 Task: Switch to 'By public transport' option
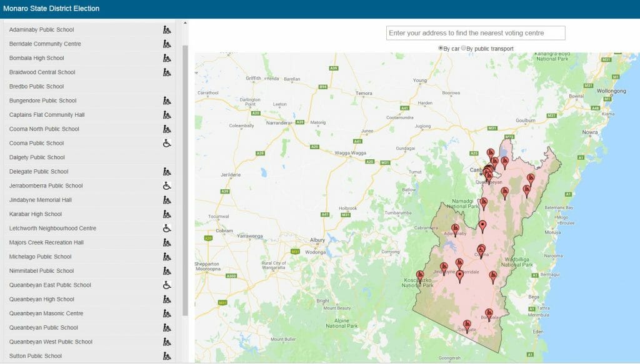464,48
